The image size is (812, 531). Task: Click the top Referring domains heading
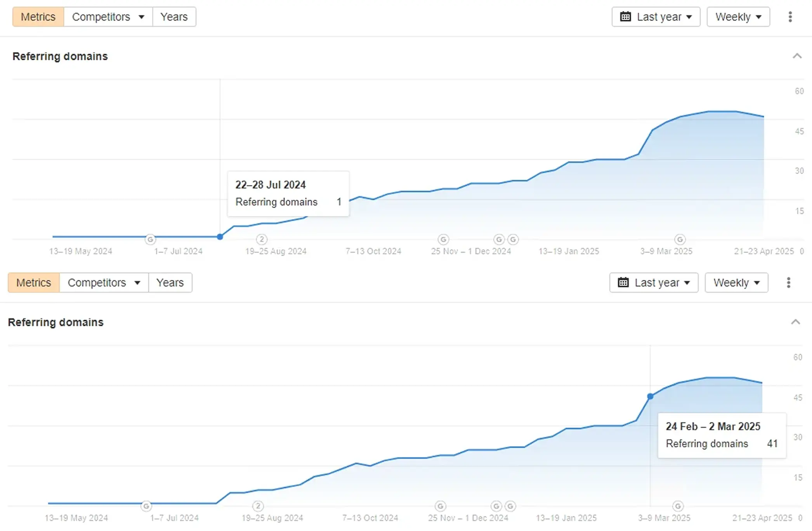coord(60,56)
